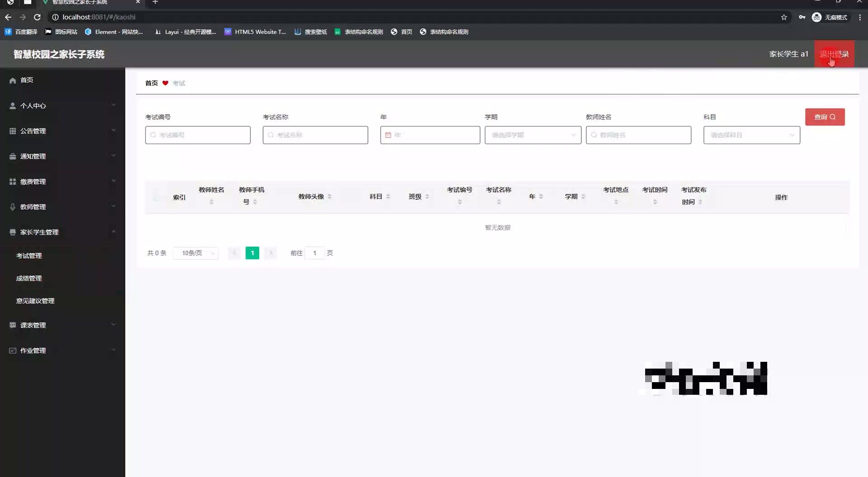The width and height of the screenshot is (868, 477).
Task: Sort by 教师头像 column arrows
Action: 330,196
